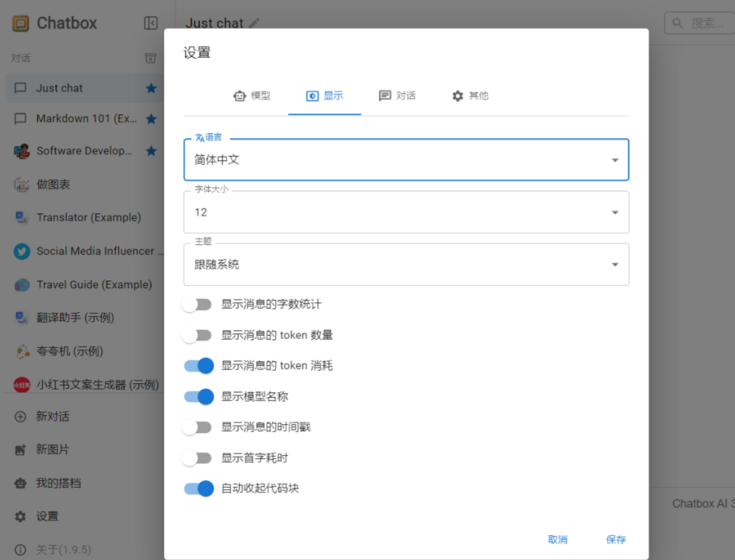735x560 pixels.
Task: Click the plus icon for 新对话
Action: pos(20,416)
